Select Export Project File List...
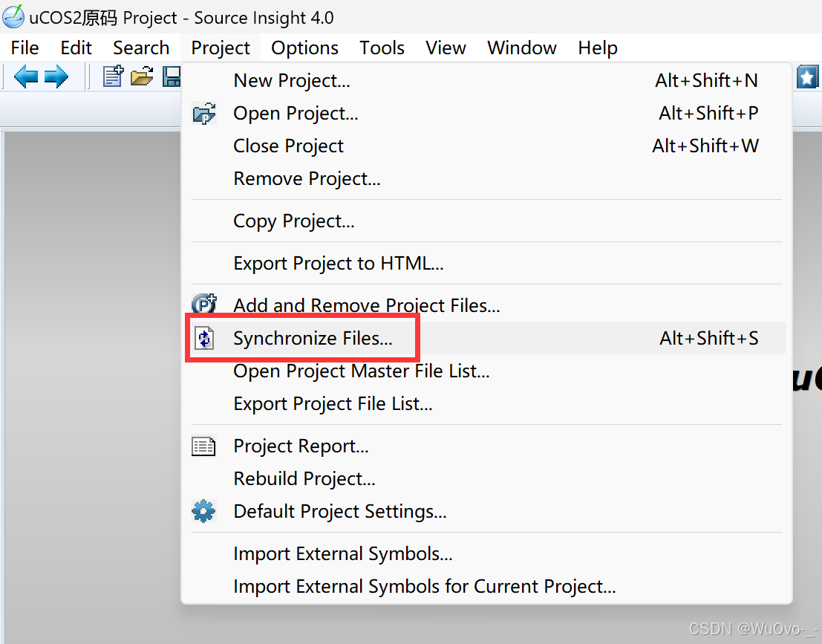The height and width of the screenshot is (644, 822). pyautogui.click(x=486, y=404)
